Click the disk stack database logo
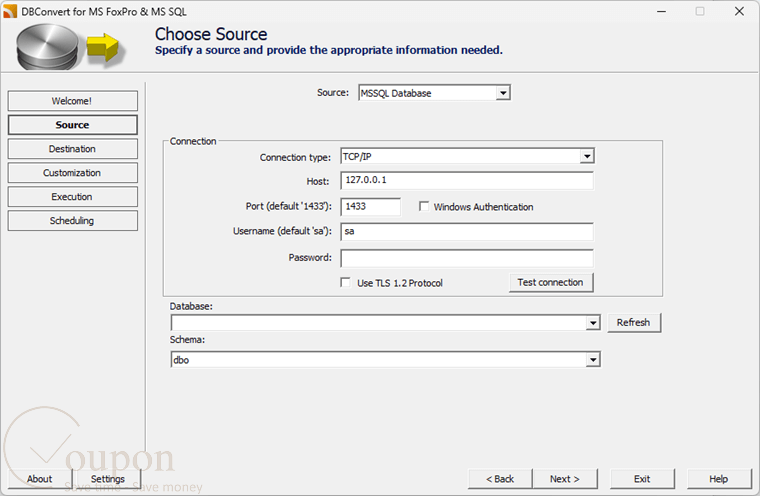This screenshot has height=496, width=760. click(47, 47)
